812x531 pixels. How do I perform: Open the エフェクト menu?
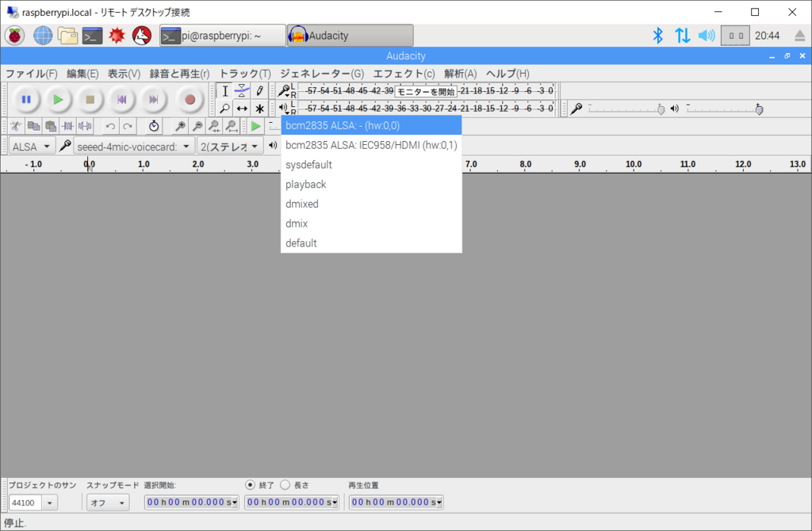coord(404,74)
